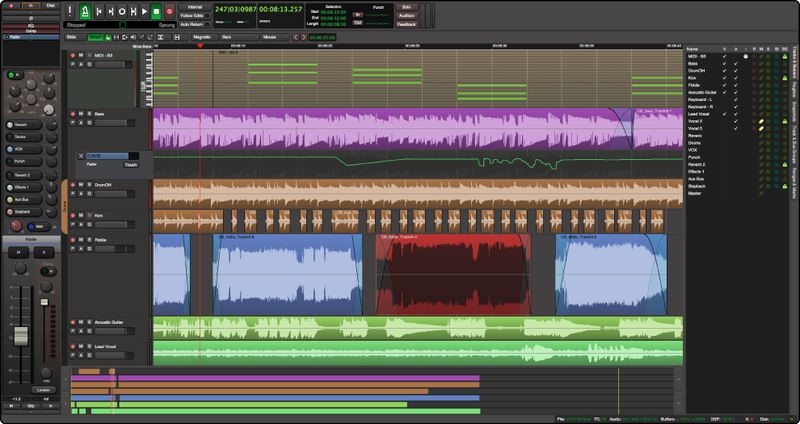Click the Fiddle channel strip fader
Viewport: 800px width, 424px height.
tap(20, 335)
